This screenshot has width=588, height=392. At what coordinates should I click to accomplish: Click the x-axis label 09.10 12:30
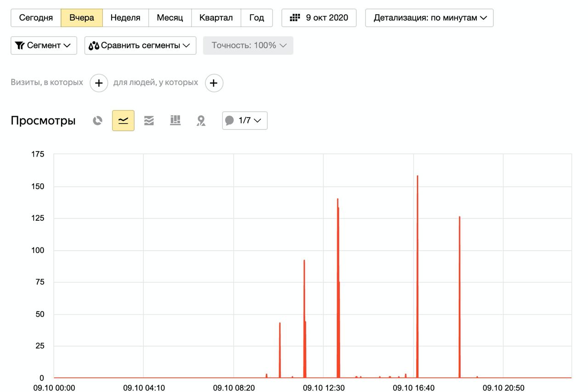323,388
